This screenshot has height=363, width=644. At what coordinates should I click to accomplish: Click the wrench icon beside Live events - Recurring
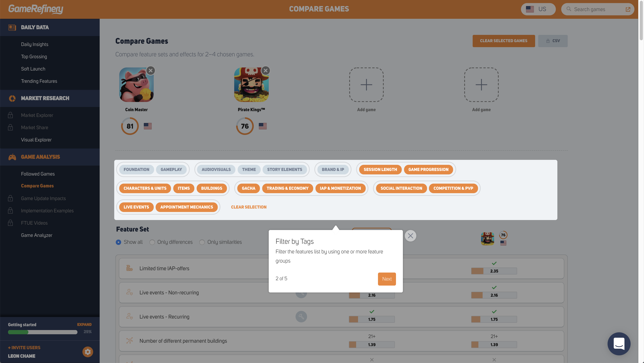[301, 317]
